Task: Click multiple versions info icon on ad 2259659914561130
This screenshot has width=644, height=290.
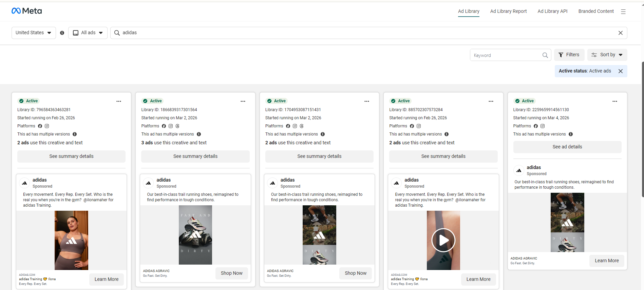Action: coord(571,134)
